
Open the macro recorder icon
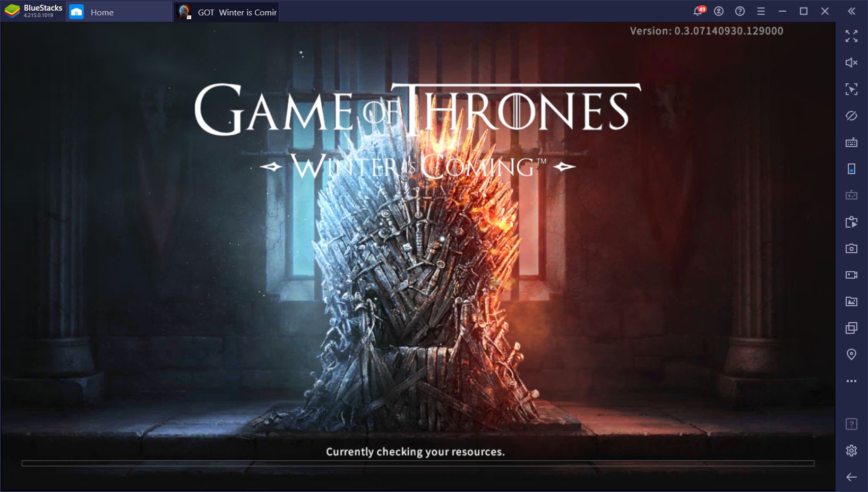pyautogui.click(x=852, y=222)
